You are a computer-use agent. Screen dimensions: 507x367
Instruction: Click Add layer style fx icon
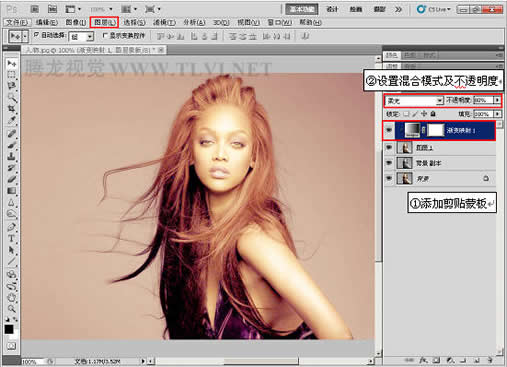click(x=423, y=360)
